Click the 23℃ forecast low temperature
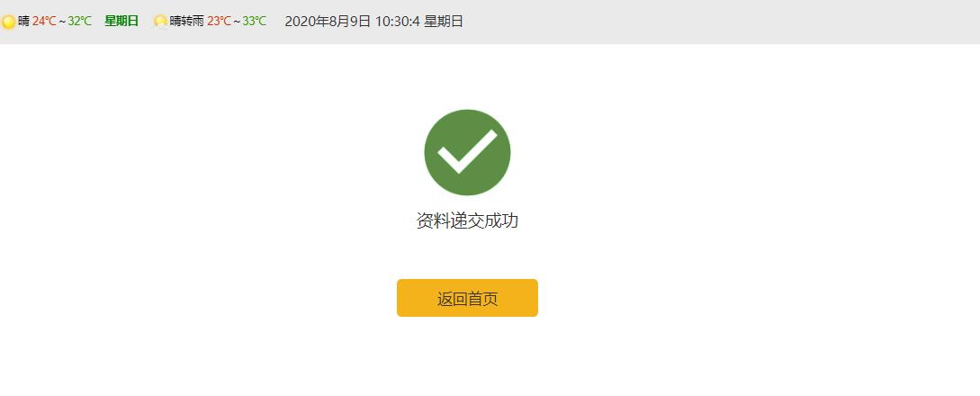The width and height of the screenshot is (980, 396). (220, 22)
